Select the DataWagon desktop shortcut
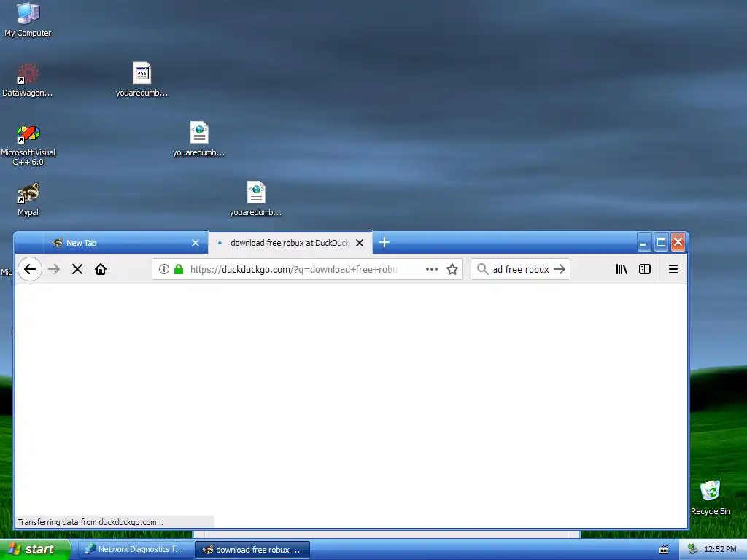The image size is (747, 560). [28, 80]
